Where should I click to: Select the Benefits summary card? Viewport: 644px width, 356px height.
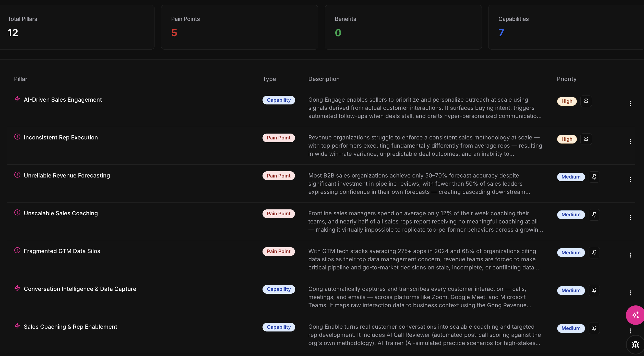click(x=403, y=27)
